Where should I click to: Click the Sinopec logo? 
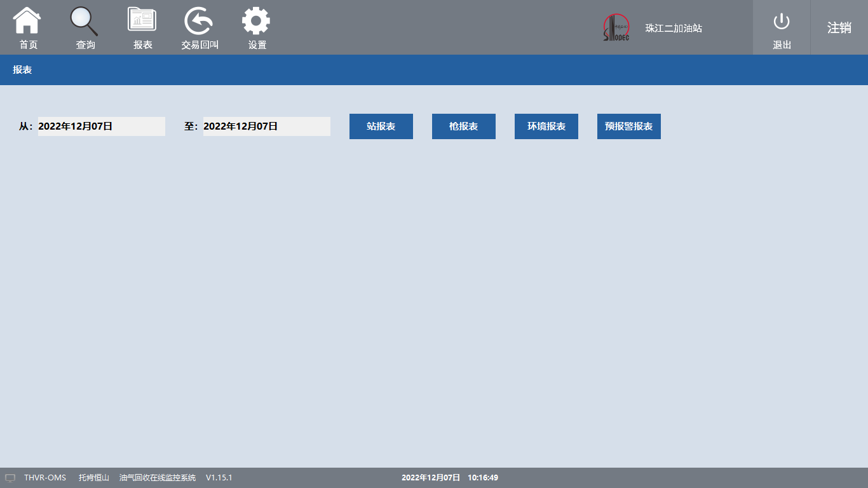pos(616,28)
